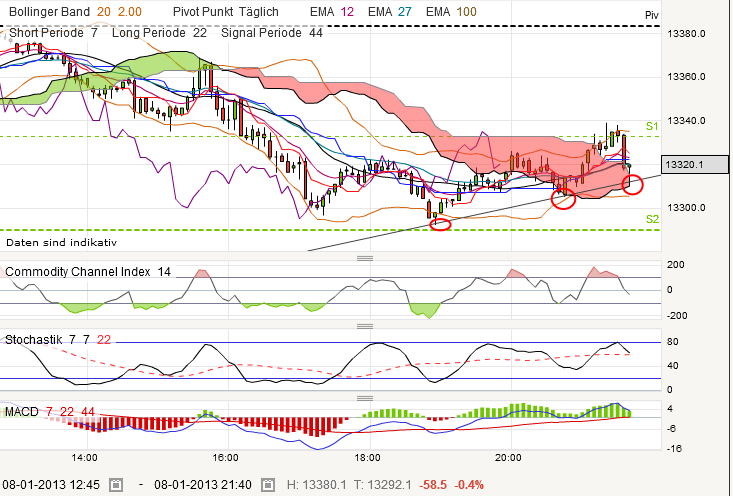
Task: Click the Daten sind indikativ notice
Action: pos(61,243)
